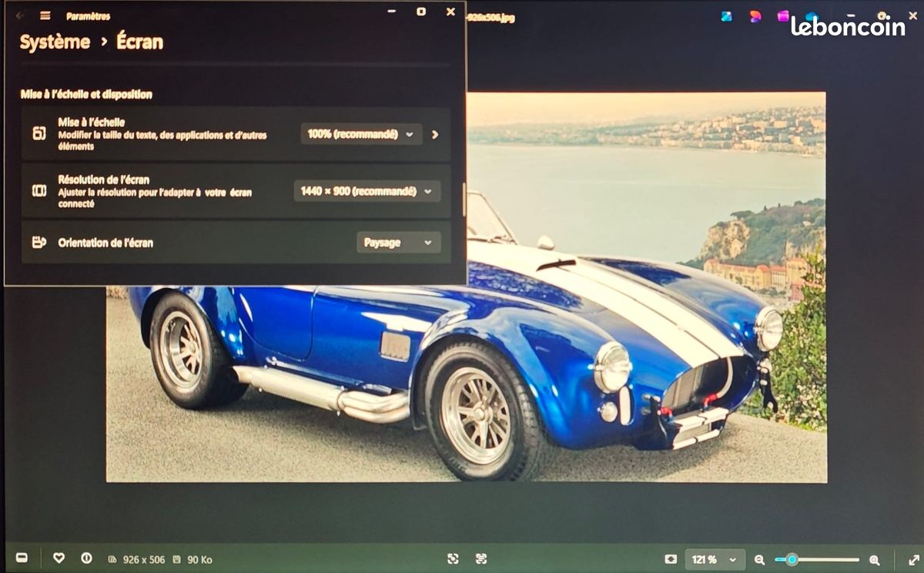This screenshot has width=924, height=573.
Task: Click the 'Orientation de l'écran' label
Action: [105, 243]
